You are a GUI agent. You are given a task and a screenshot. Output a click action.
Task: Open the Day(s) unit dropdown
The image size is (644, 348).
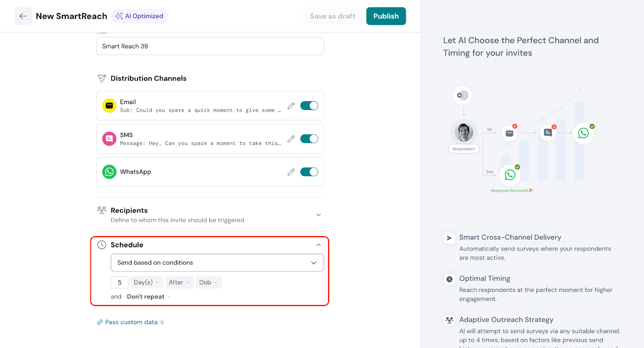(x=147, y=282)
